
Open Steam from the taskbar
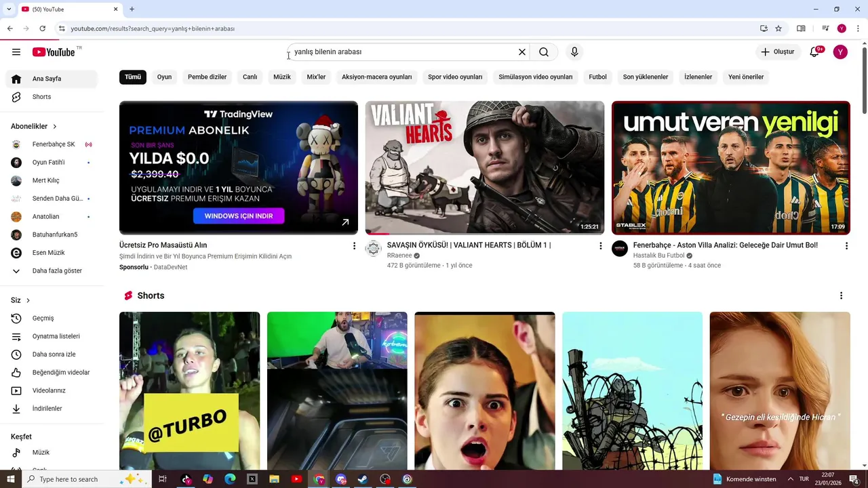[x=363, y=479]
